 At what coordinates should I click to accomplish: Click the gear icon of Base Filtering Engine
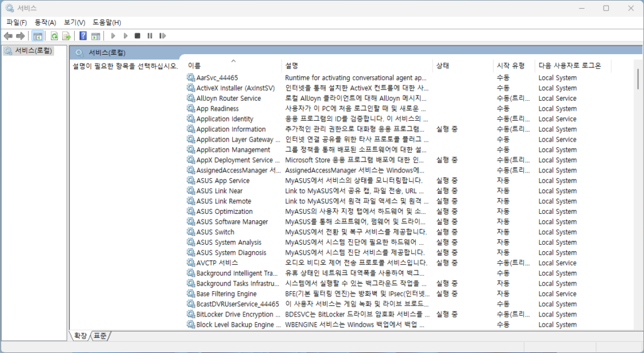191,293
